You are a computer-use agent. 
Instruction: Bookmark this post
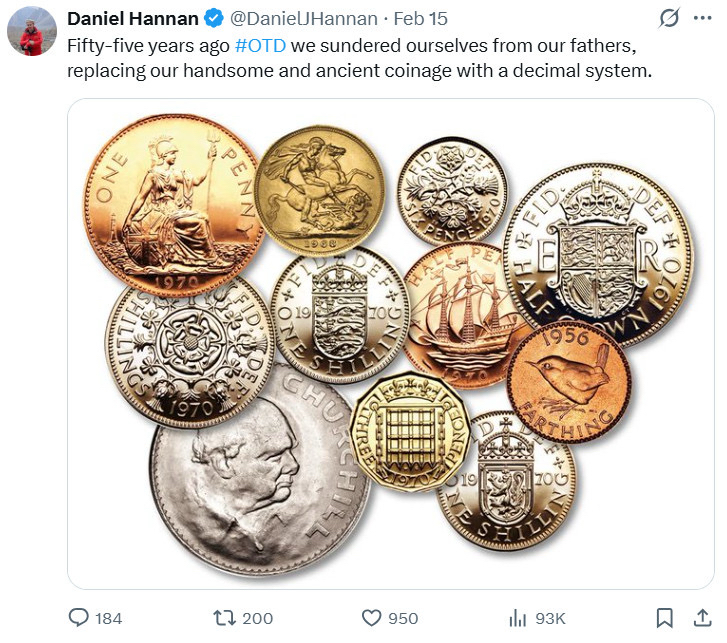pos(664,617)
